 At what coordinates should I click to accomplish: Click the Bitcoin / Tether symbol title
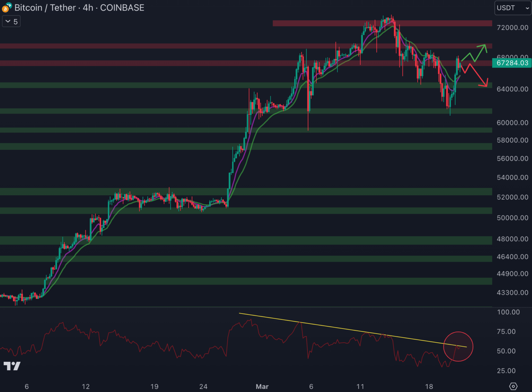[x=79, y=8]
